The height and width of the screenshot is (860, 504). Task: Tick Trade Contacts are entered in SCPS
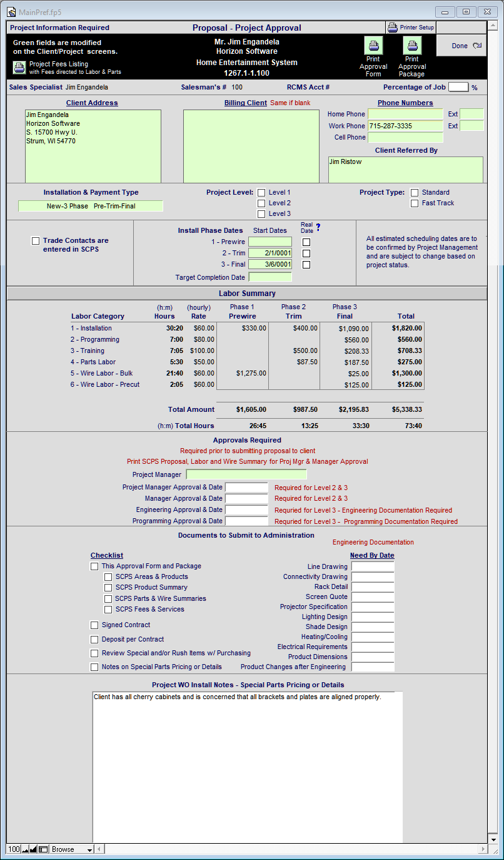coord(36,241)
